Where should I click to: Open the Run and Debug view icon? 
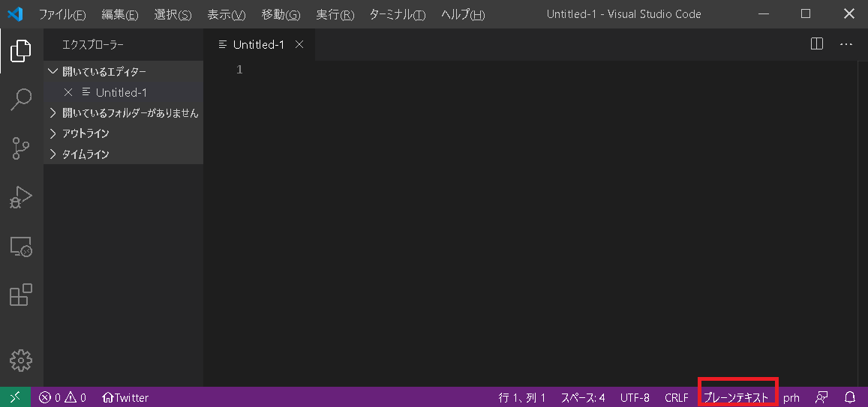21,197
